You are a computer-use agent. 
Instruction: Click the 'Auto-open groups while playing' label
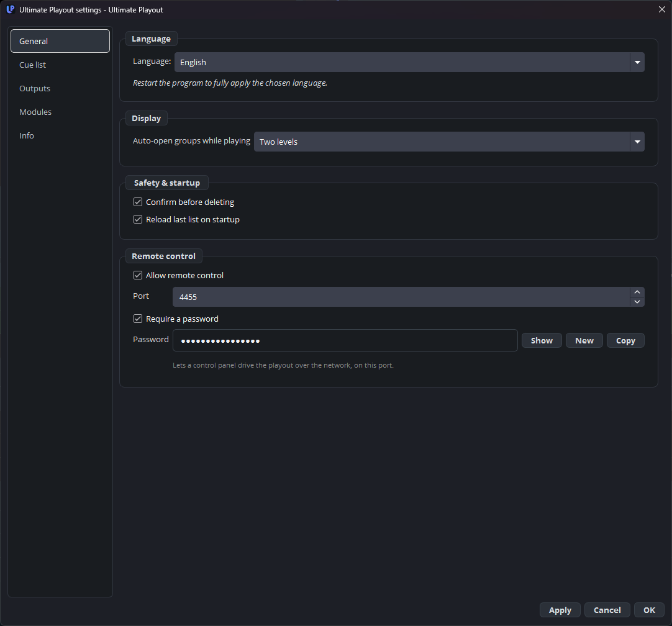pos(191,141)
